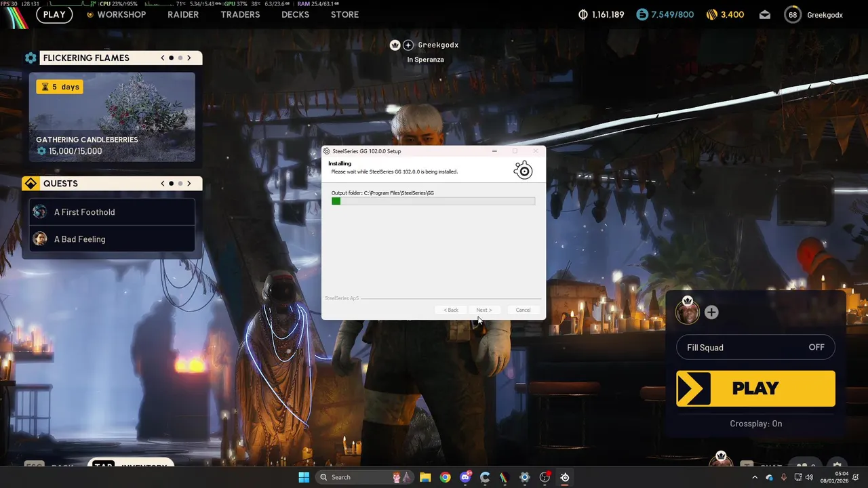868x488 pixels.
Task: Open the DECKS tab
Action: 295,14
